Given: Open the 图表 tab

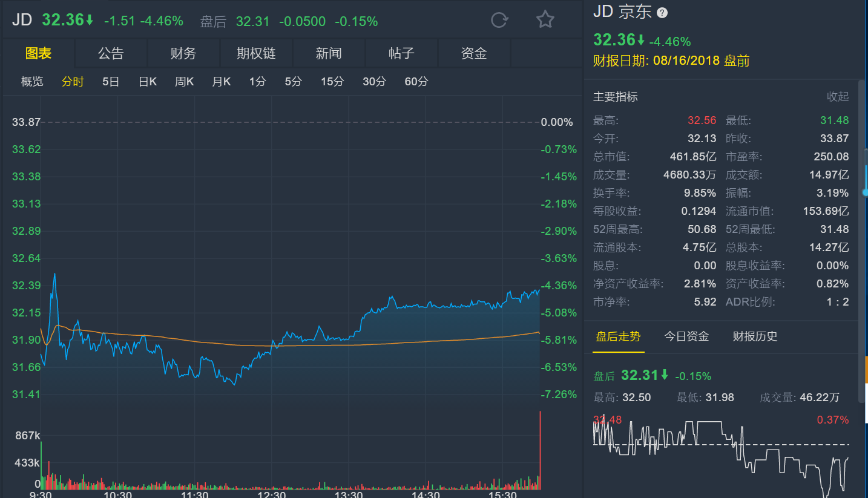Looking at the screenshot, I should pos(38,53).
